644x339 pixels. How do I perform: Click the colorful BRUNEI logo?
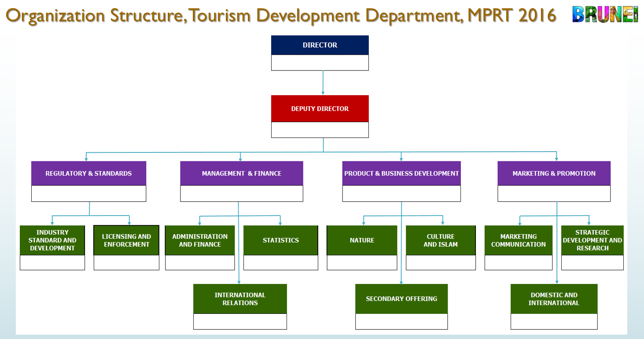[x=605, y=14]
